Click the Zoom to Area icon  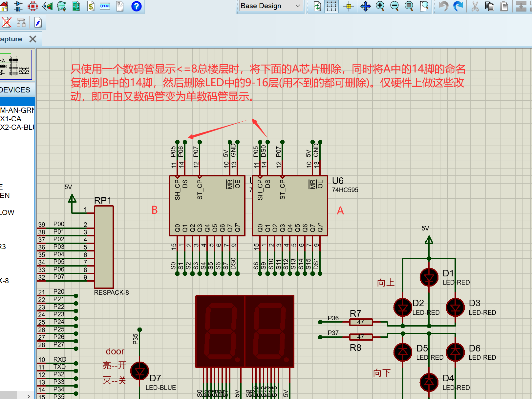(x=424, y=6)
